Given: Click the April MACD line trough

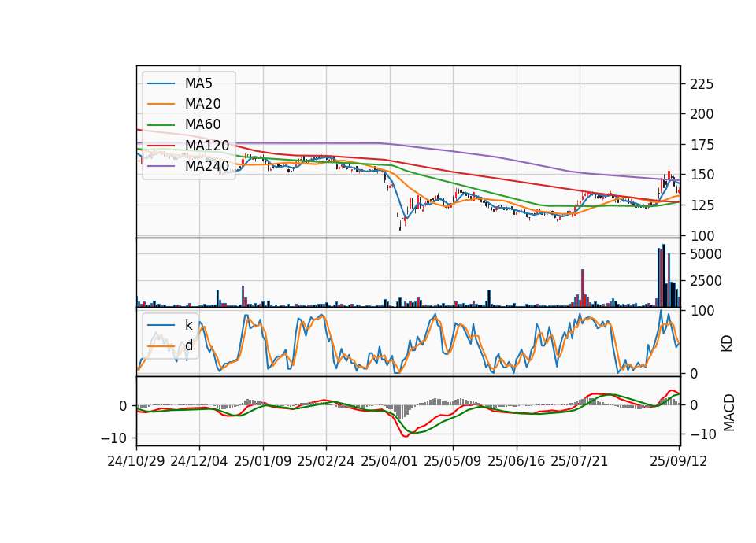Looking at the screenshot, I should tap(405, 435).
